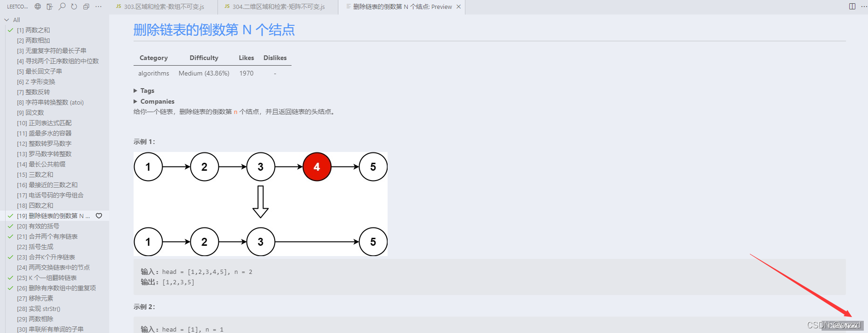868x333 pixels.
Task: Open the problem search magnifier icon
Action: pyautogui.click(x=62, y=7)
